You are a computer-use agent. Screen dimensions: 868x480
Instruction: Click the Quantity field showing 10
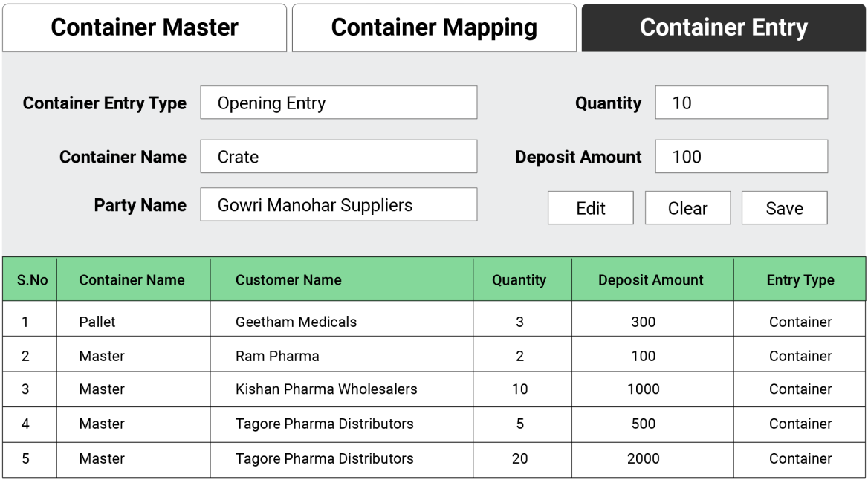click(x=740, y=103)
